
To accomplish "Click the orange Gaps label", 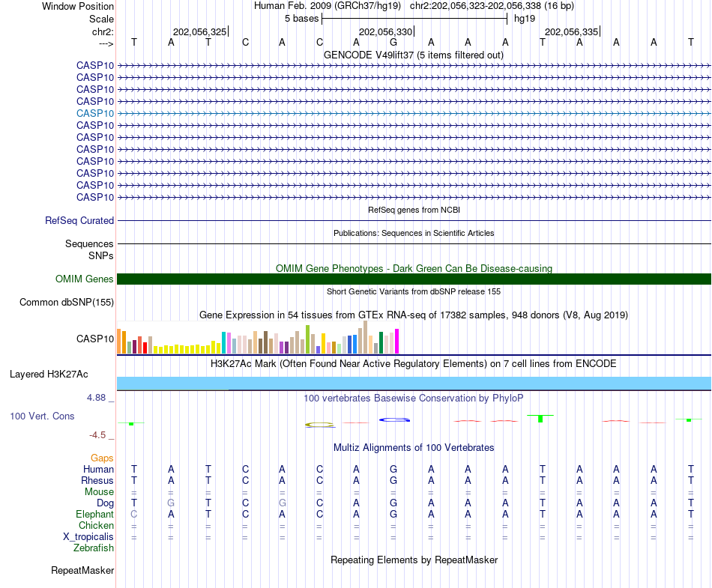I will coord(102,458).
